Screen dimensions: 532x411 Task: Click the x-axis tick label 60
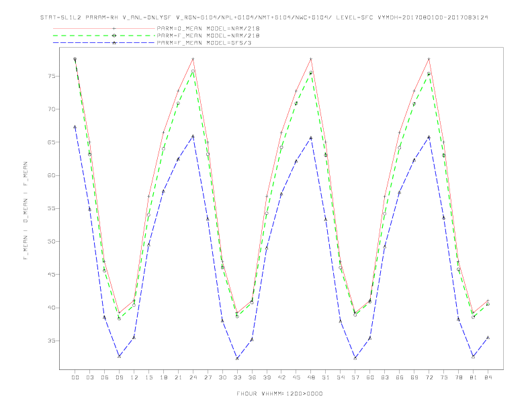click(370, 377)
